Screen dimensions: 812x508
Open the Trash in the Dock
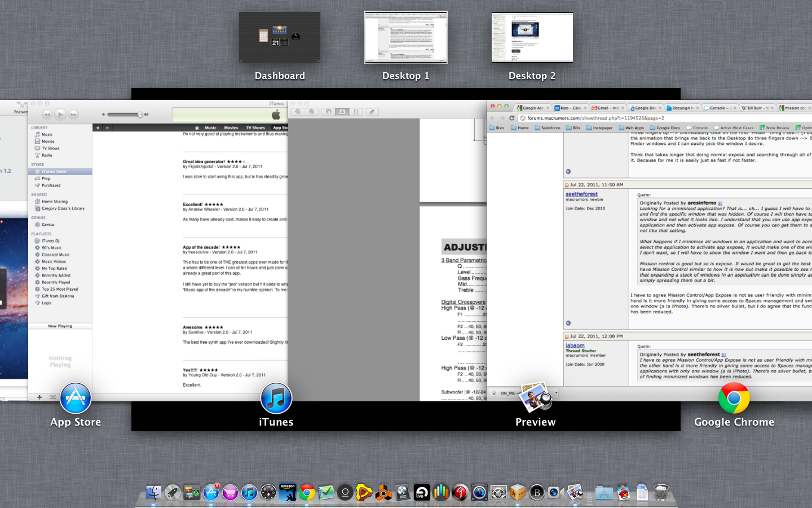661,492
